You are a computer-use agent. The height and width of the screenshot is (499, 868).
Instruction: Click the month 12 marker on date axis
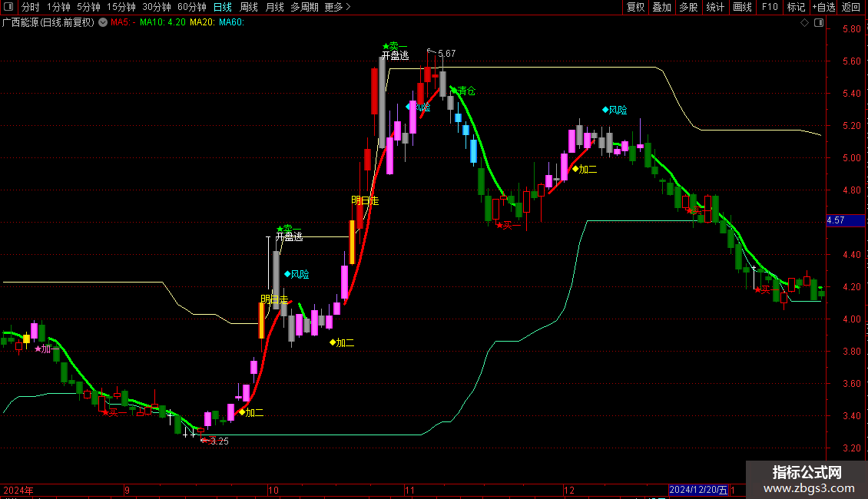pos(569,491)
